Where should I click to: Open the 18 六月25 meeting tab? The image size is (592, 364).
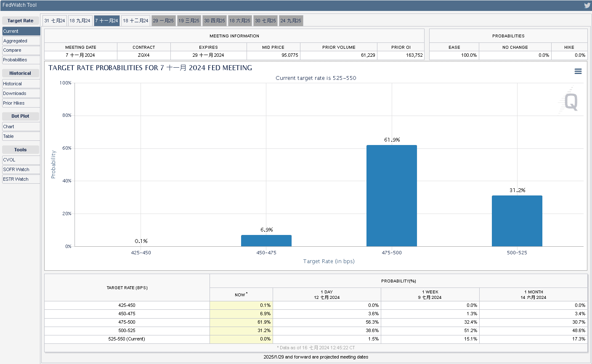pos(240,21)
